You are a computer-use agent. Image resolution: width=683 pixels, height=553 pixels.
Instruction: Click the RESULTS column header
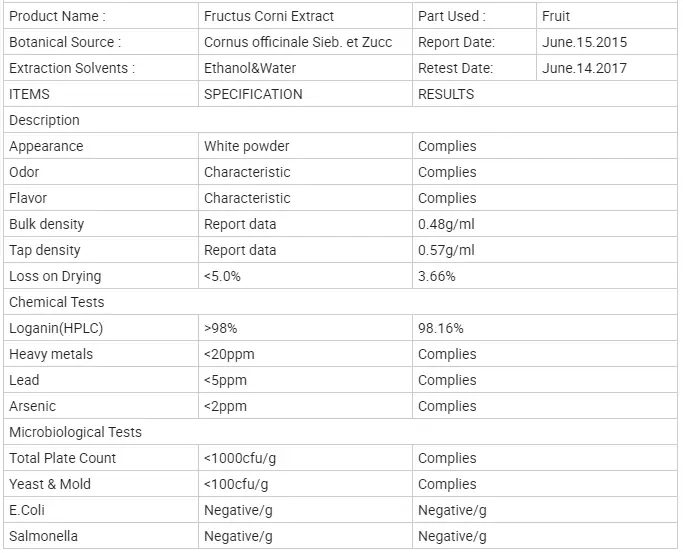(x=446, y=94)
